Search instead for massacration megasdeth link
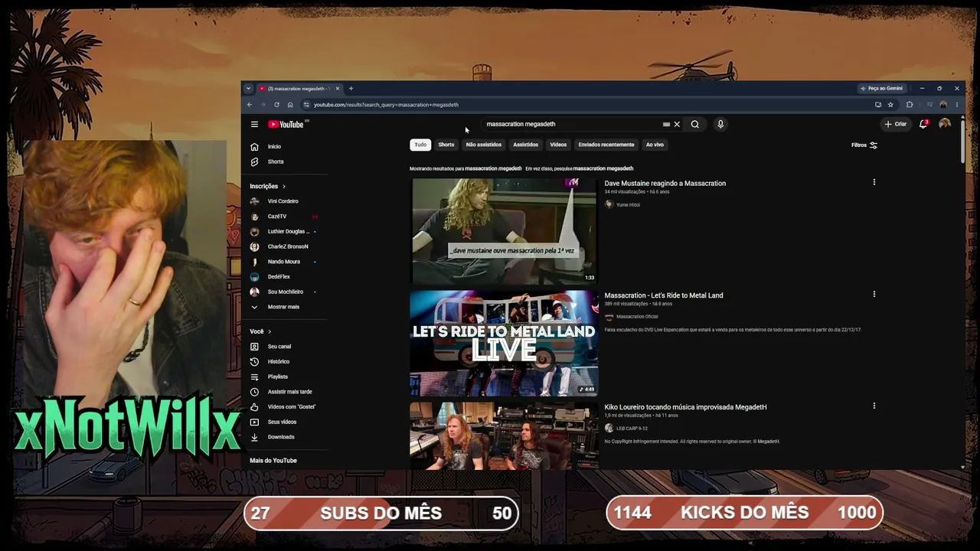Screen dimensions: 980x551 tap(603, 168)
